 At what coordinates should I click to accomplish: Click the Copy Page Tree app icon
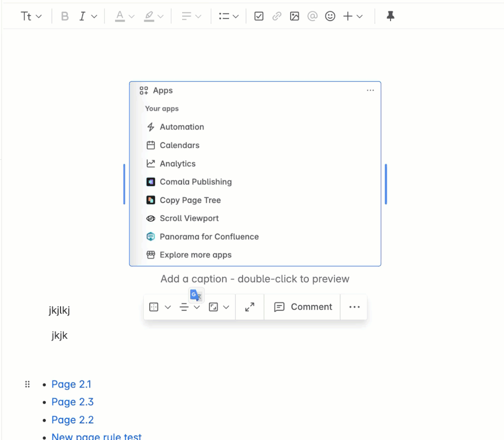coord(151,200)
